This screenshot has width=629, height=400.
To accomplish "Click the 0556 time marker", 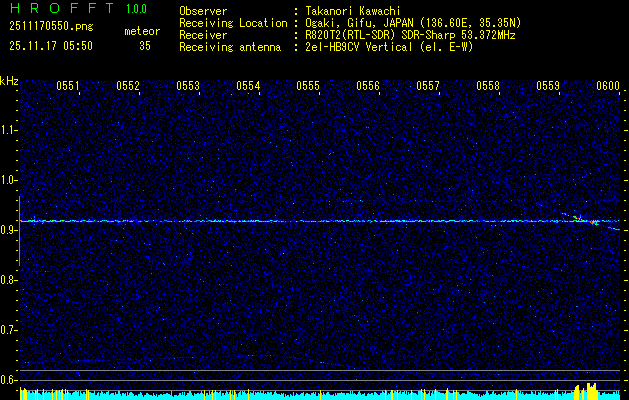I will [368, 86].
